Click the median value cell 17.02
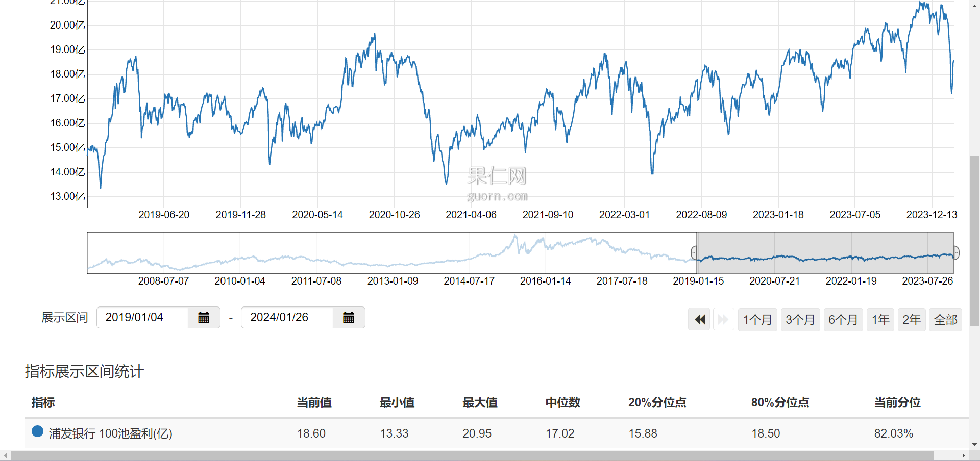 (560, 433)
